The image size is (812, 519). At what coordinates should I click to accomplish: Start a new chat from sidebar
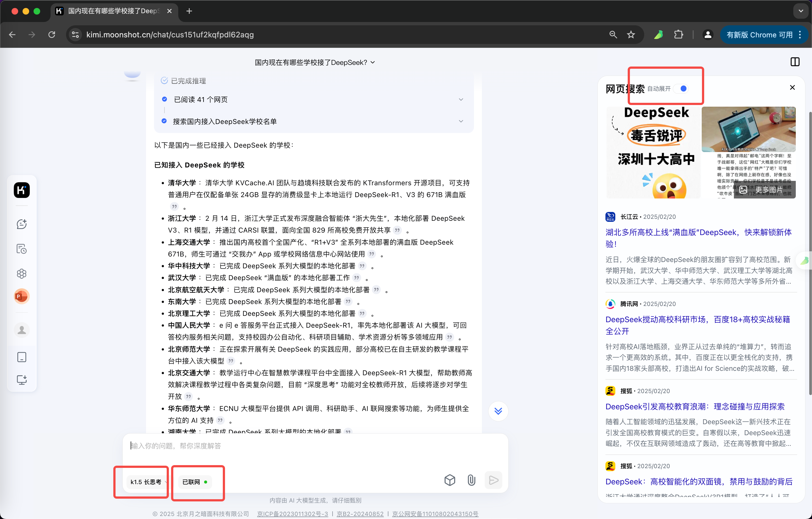click(21, 224)
